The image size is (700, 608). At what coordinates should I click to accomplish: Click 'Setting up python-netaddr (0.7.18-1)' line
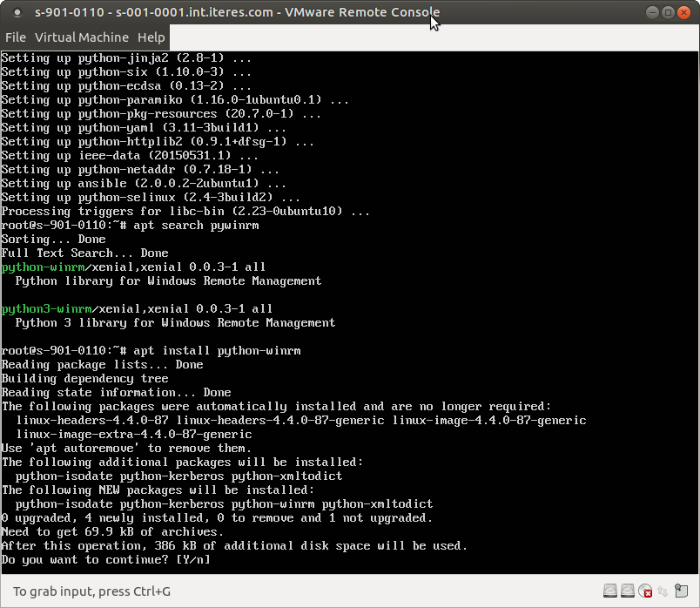pos(140,169)
